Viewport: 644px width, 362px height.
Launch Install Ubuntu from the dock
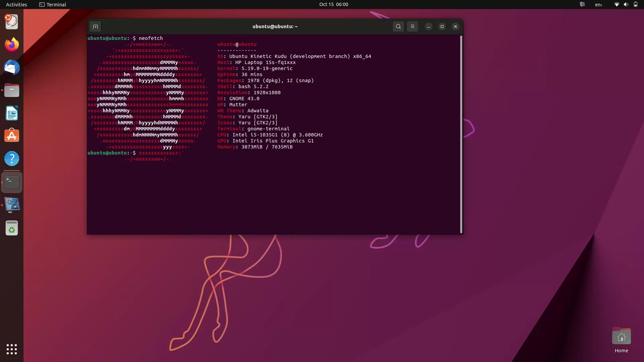coord(12,22)
